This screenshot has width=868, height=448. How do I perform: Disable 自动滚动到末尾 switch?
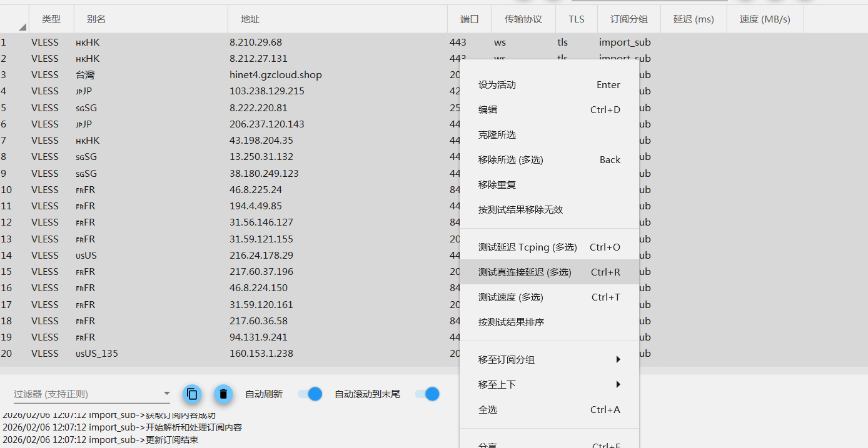[426, 394]
